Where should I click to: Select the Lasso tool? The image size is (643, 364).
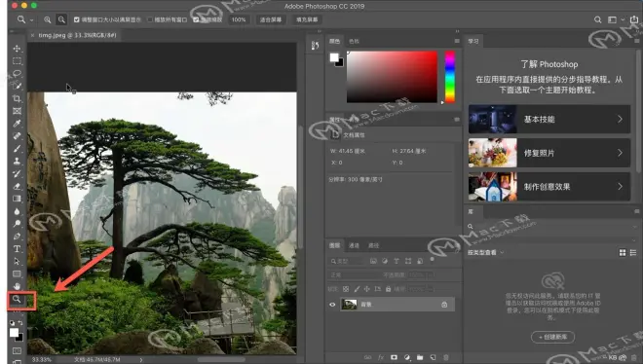point(17,73)
